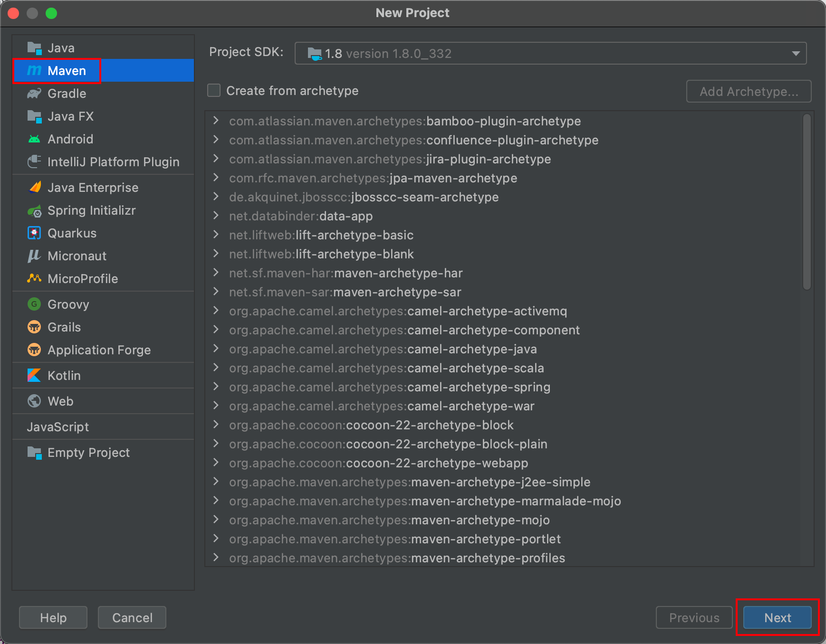Select maven-archetype-marmalade-mojo row
This screenshot has width=826, height=644.
point(503,501)
